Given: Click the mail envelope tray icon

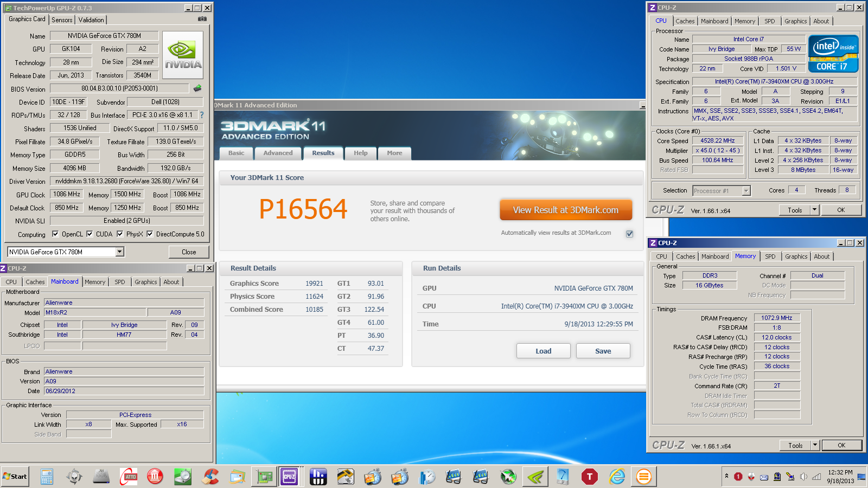Looking at the screenshot, I should click(764, 477).
